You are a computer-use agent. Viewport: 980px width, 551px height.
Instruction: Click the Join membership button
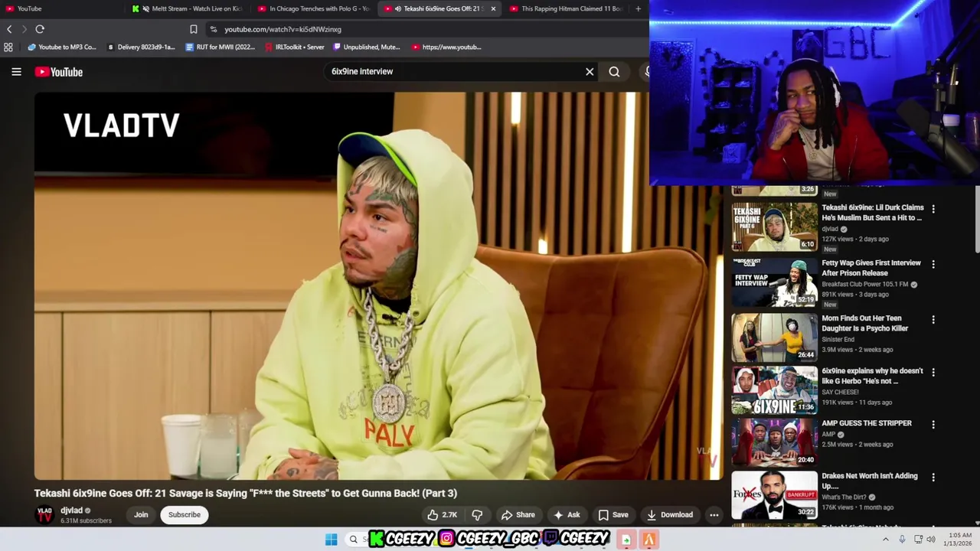click(x=141, y=514)
